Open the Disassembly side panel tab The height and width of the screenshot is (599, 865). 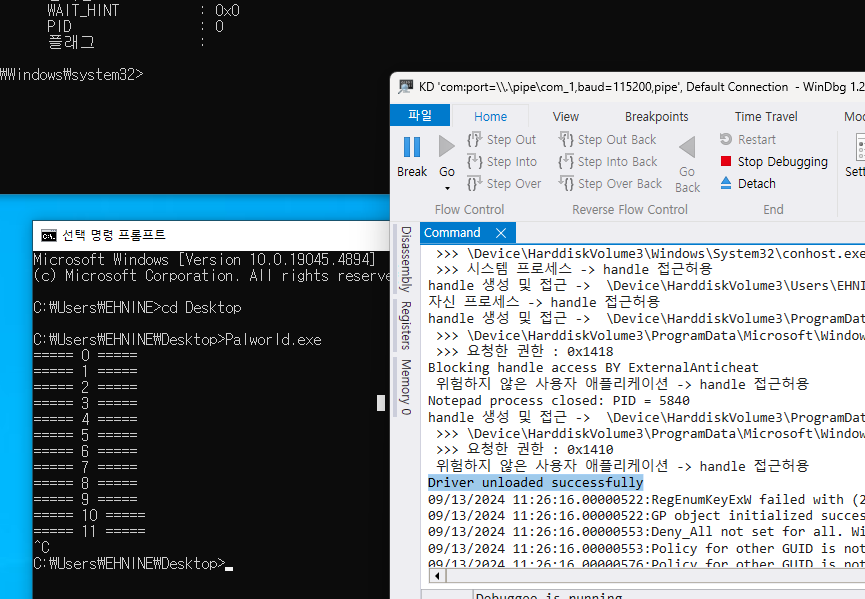[x=406, y=259]
